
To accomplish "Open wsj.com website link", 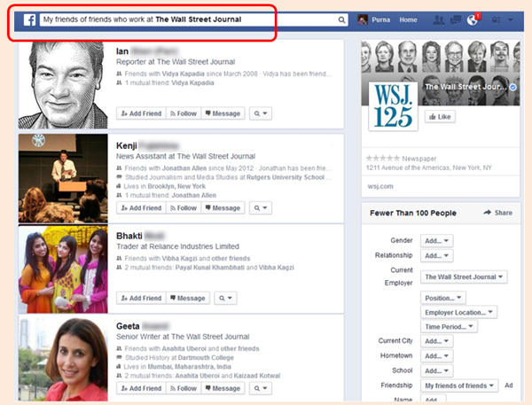I will coord(380,186).
